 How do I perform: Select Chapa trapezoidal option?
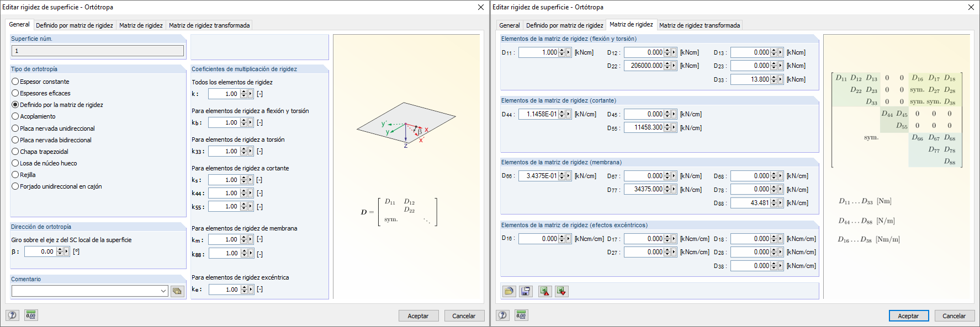coord(40,152)
